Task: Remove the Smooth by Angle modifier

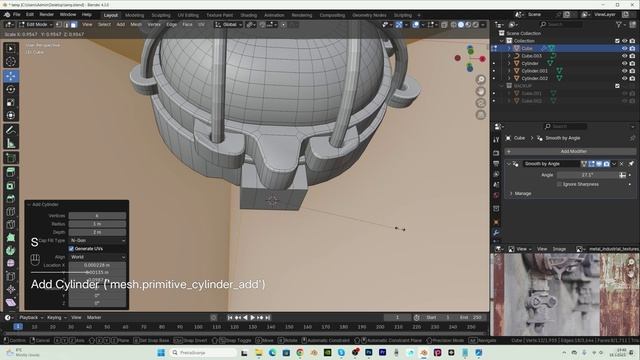Action: (622, 164)
